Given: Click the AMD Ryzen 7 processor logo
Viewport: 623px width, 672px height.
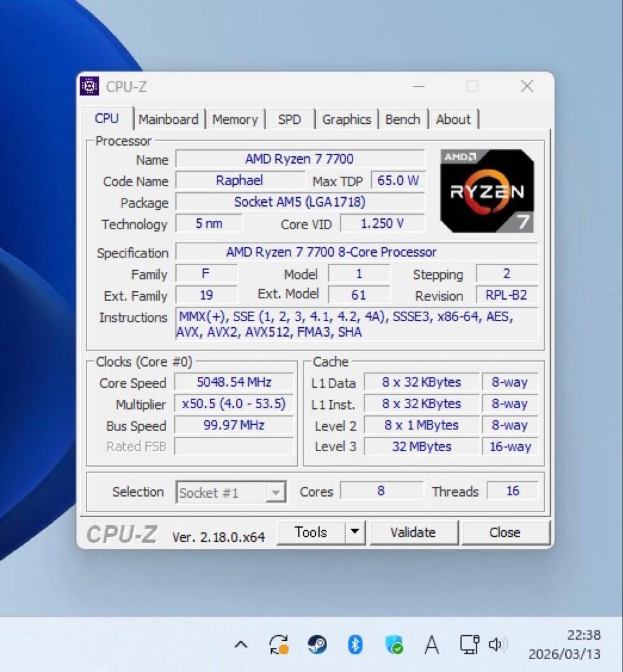Looking at the screenshot, I should click(x=487, y=191).
